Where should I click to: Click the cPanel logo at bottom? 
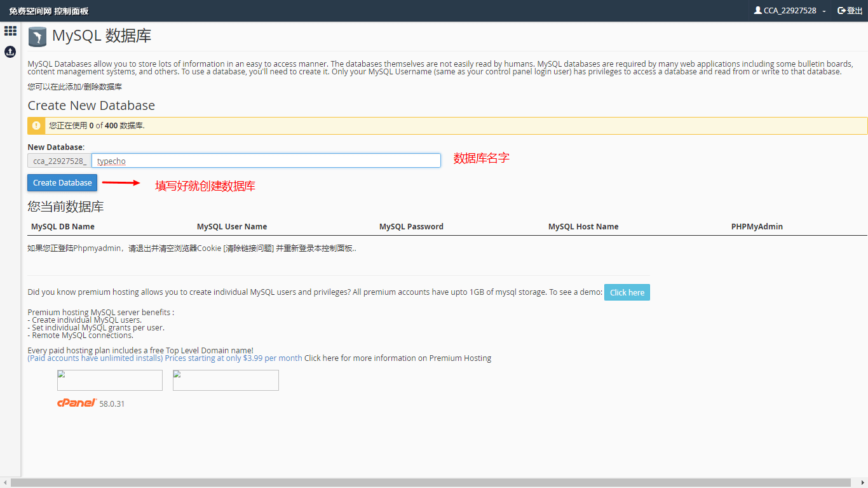tap(77, 403)
